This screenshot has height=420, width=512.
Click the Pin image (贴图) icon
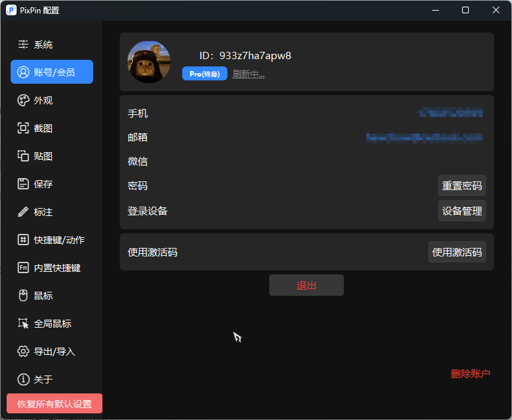(x=23, y=156)
